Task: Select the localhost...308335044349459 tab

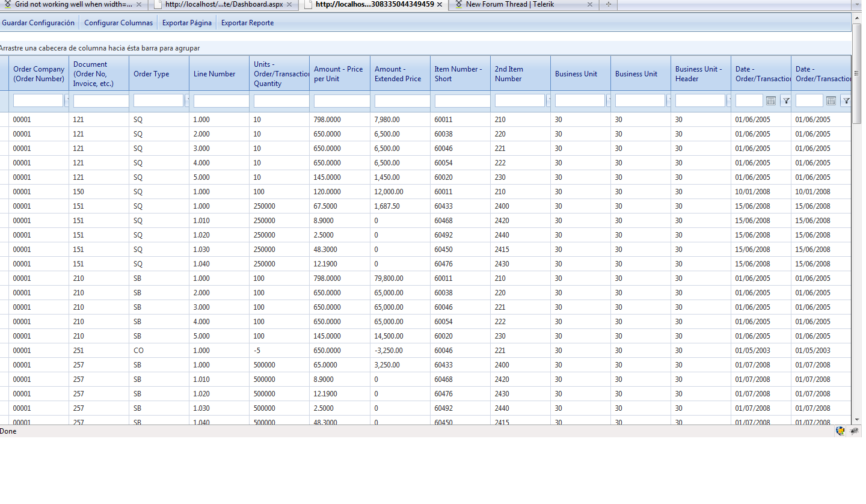Action: (374, 4)
